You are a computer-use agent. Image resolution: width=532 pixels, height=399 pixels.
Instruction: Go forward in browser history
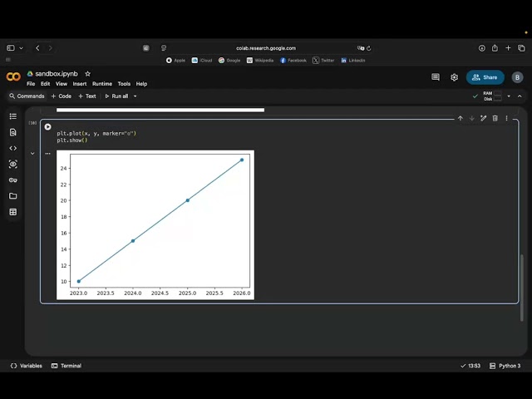tap(50, 48)
